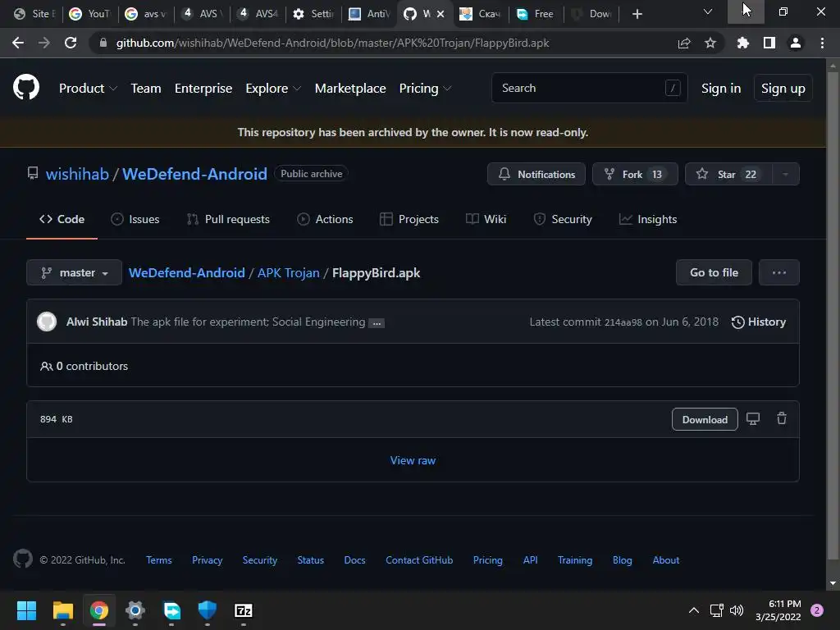The height and width of the screenshot is (630, 840).
Task: Switch to the Wiki tab
Action: 486,219
